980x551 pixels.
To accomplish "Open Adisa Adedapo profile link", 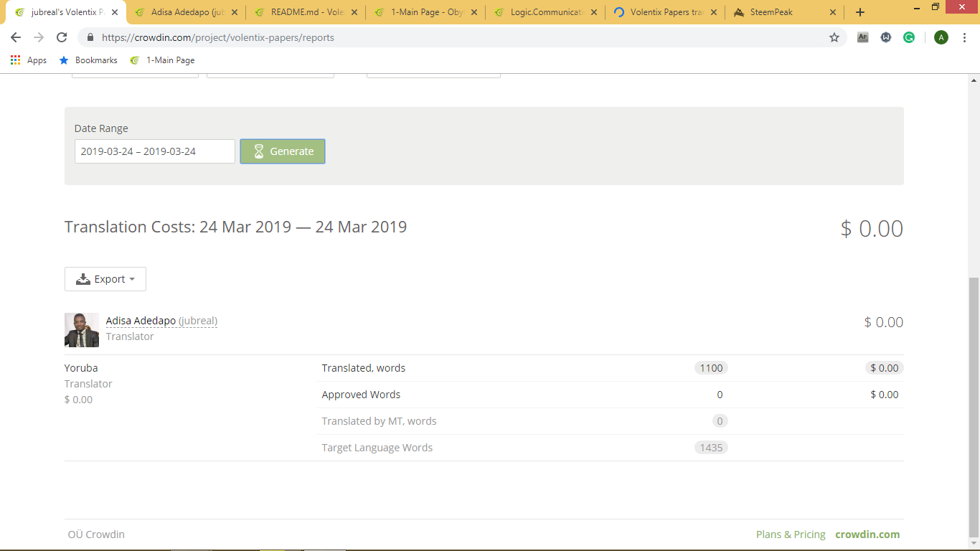I will click(141, 321).
